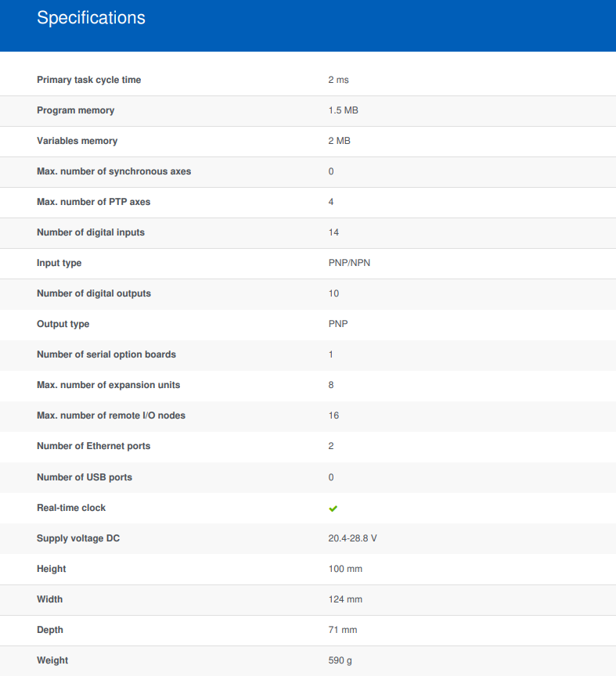616x676 pixels.
Task: Click the synchronous axes value 0
Action: pyautogui.click(x=331, y=171)
